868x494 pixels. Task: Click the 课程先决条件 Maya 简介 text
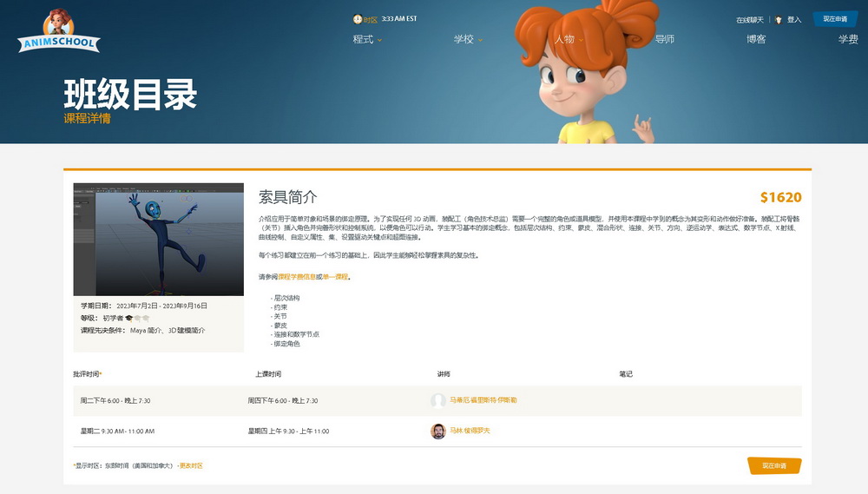143,331
